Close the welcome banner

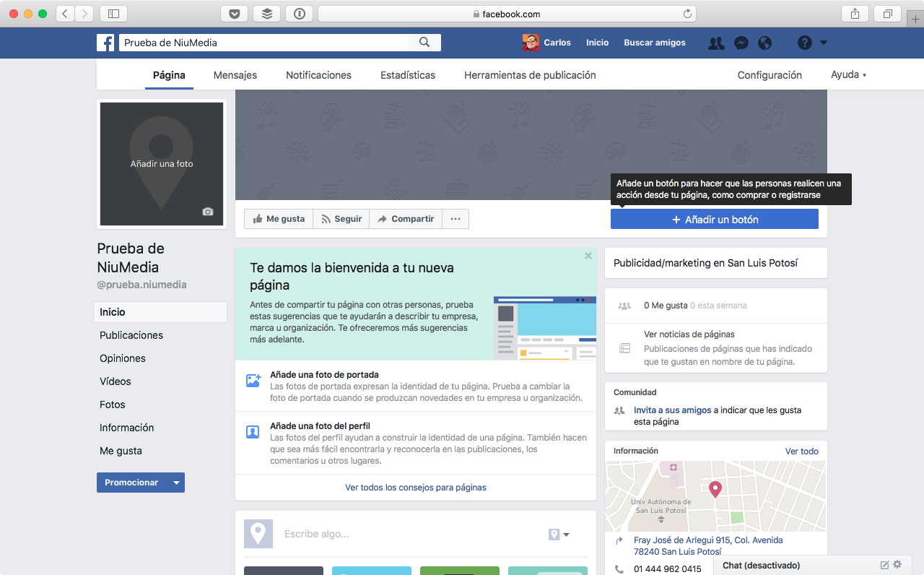click(588, 256)
